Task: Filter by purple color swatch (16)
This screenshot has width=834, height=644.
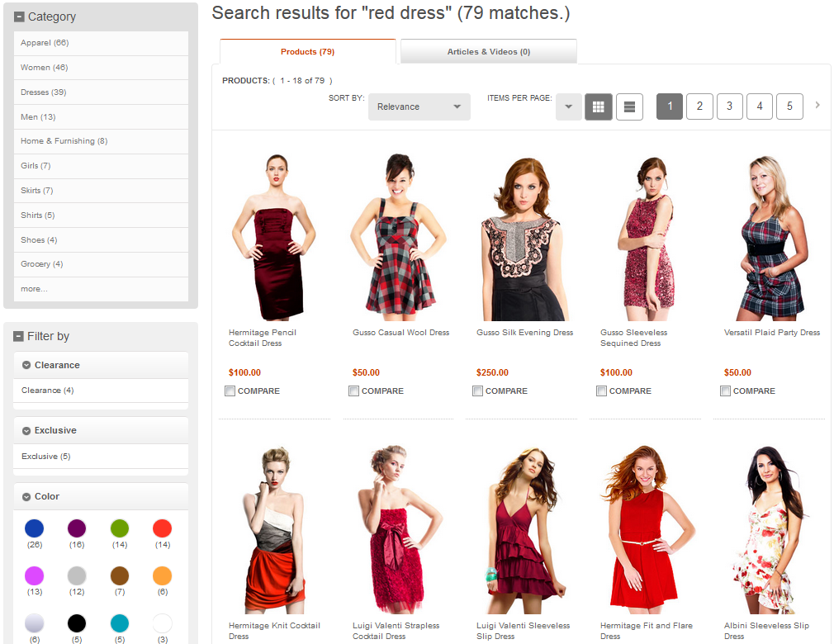Action: point(77,528)
